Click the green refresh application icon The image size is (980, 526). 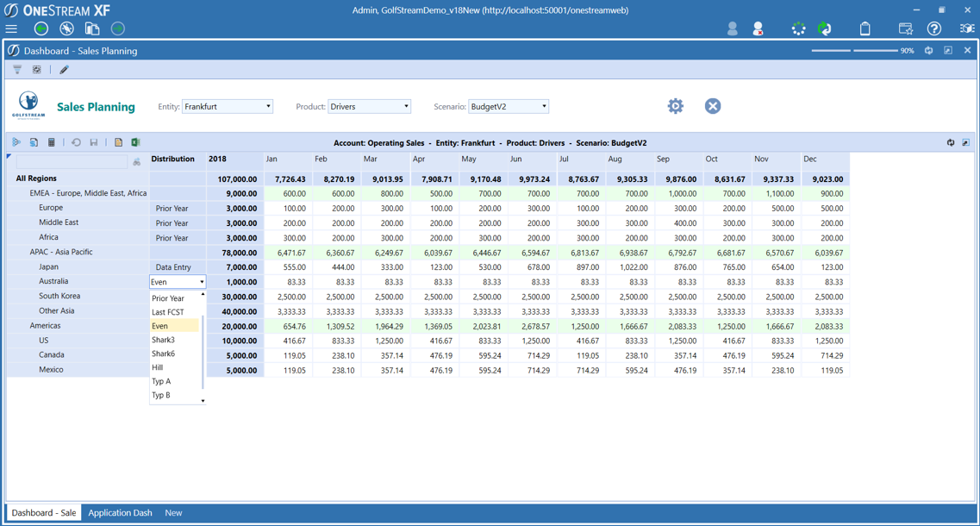point(825,28)
